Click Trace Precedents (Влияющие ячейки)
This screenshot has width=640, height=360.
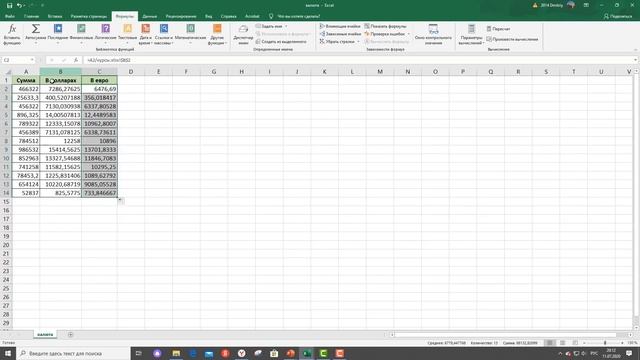pos(340,26)
